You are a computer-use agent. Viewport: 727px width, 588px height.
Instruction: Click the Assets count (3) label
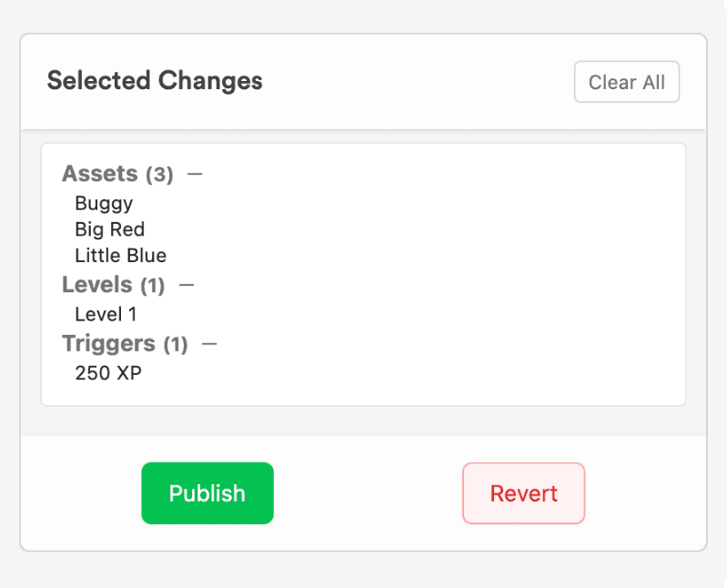pos(159,175)
